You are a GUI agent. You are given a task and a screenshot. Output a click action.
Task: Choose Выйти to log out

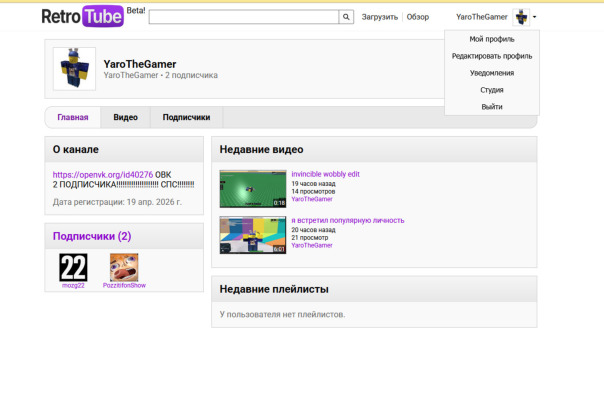click(x=492, y=107)
